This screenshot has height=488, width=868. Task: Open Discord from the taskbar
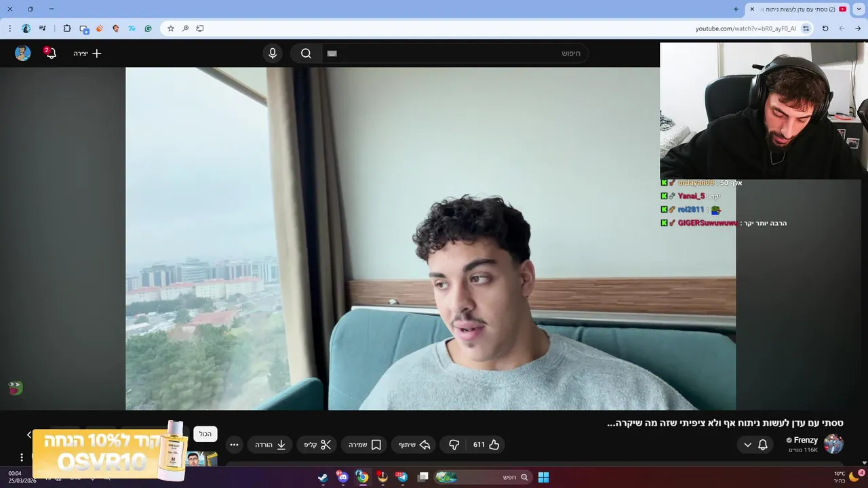pos(342,477)
